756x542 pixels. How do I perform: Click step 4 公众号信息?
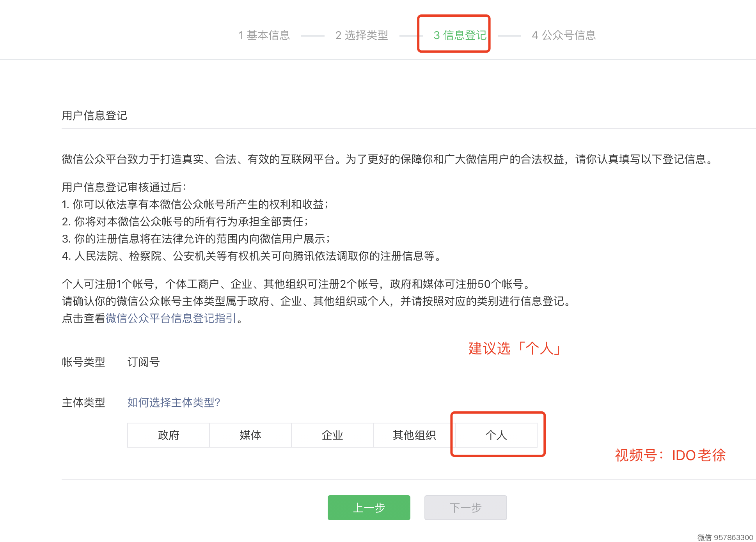pos(564,35)
